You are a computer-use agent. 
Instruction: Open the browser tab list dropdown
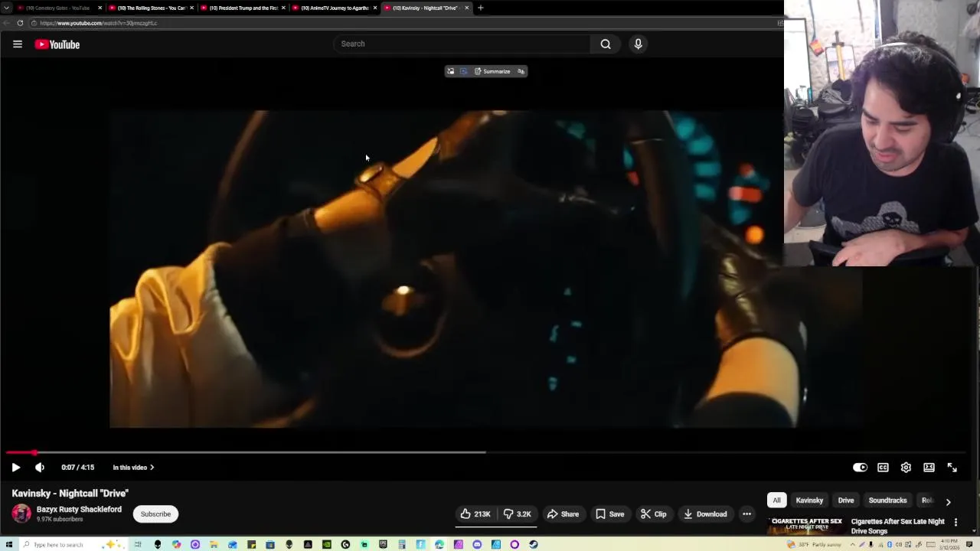tap(6, 8)
